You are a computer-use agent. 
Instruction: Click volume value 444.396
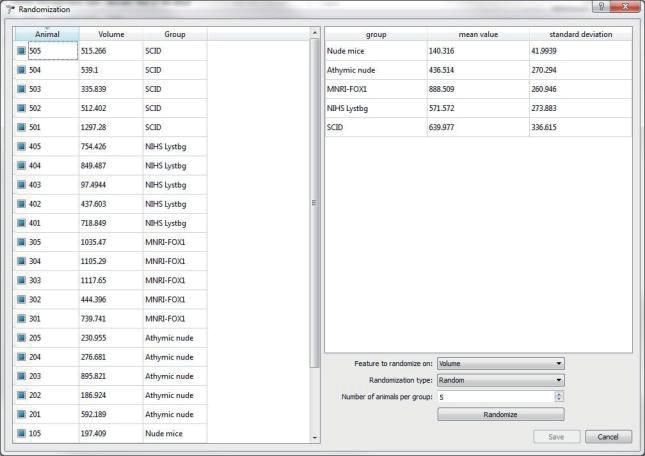click(93, 299)
